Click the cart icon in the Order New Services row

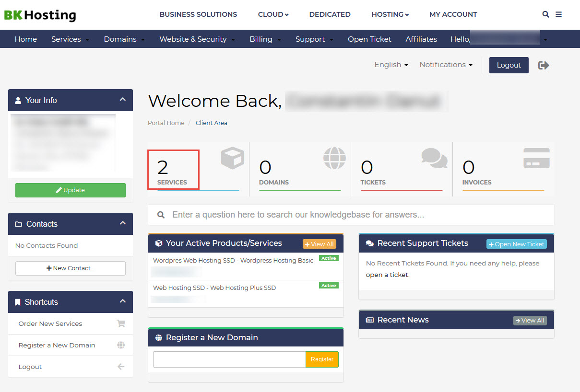[121, 323]
